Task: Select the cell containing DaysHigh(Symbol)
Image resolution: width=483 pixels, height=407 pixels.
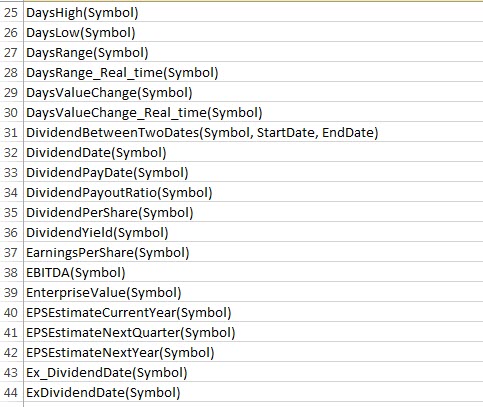Action: tap(253, 12)
